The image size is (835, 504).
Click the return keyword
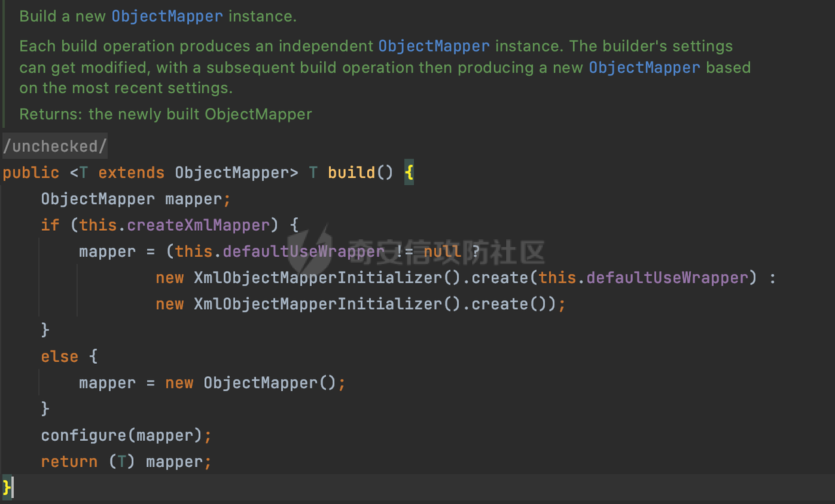(68, 462)
